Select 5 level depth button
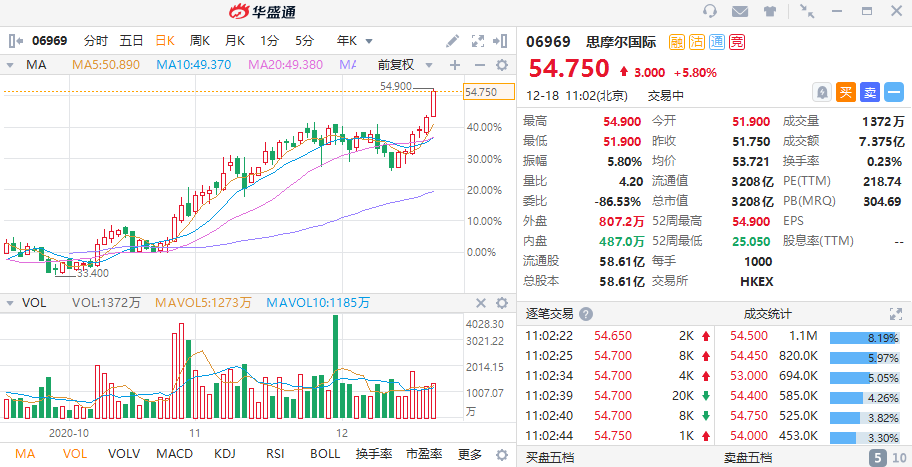Screen dimensions: 912x467 pyautogui.click(x=877, y=457)
